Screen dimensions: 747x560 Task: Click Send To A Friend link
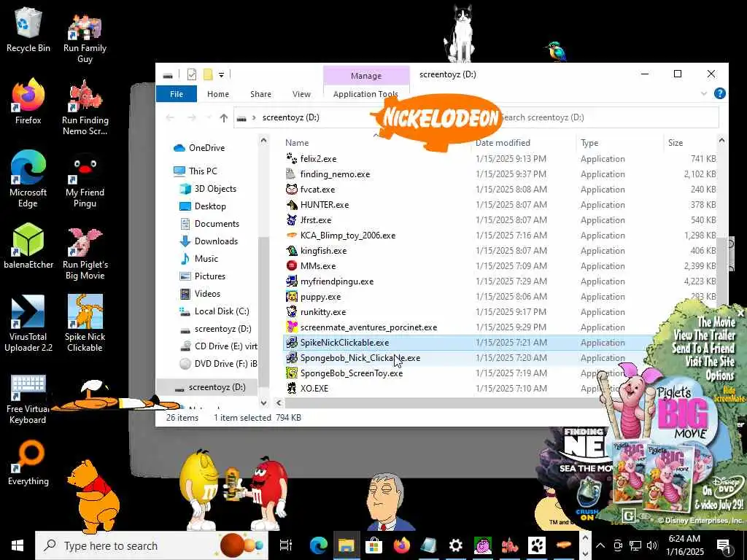pos(704,348)
